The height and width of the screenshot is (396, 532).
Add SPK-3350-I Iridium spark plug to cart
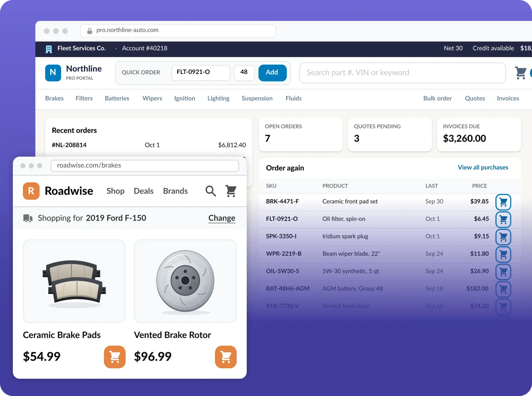tap(503, 237)
